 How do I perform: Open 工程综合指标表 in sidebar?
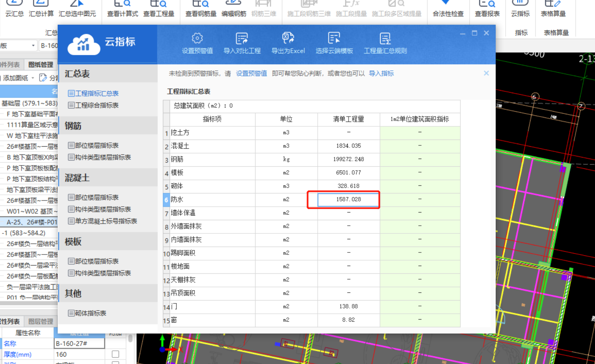94,105
